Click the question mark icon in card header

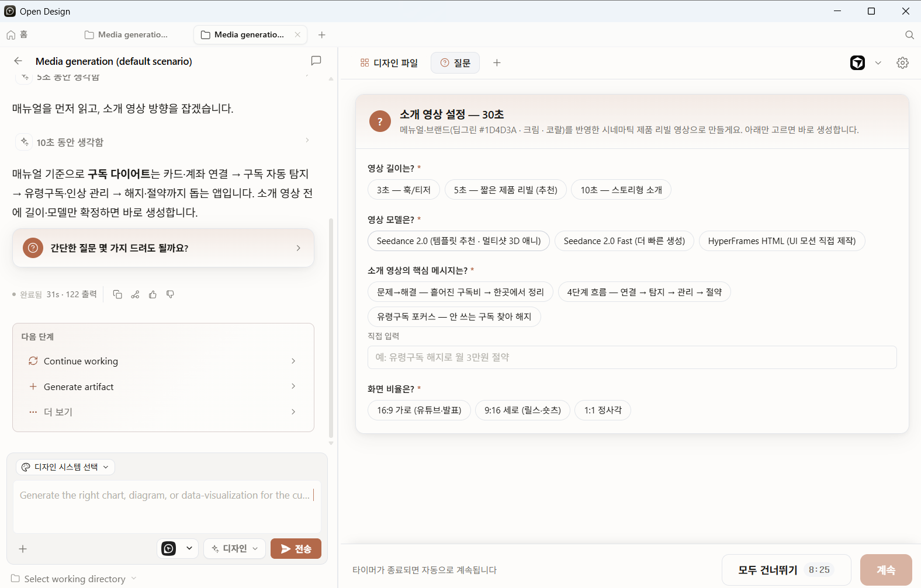(380, 121)
